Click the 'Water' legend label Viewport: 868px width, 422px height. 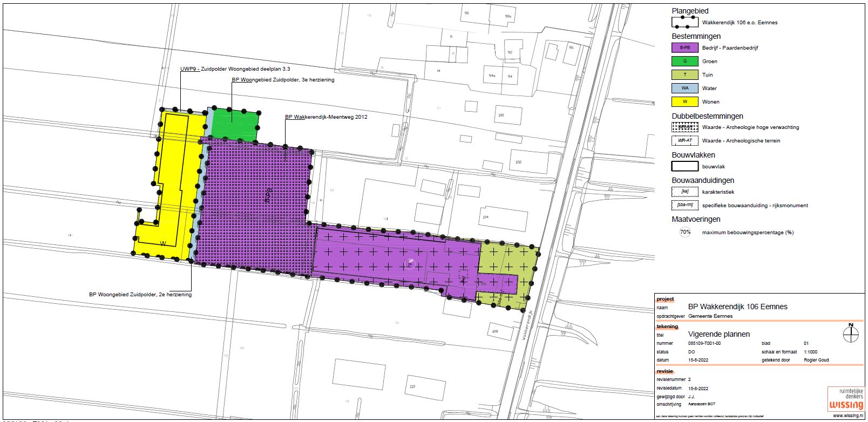(709, 89)
